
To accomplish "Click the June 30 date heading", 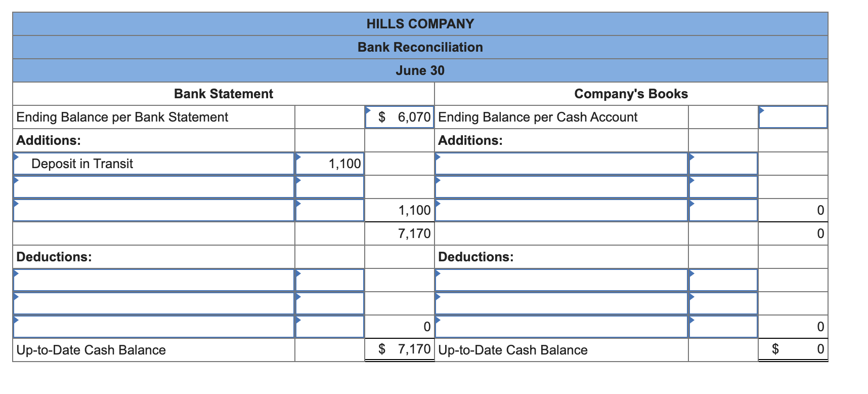I will coord(420,70).
